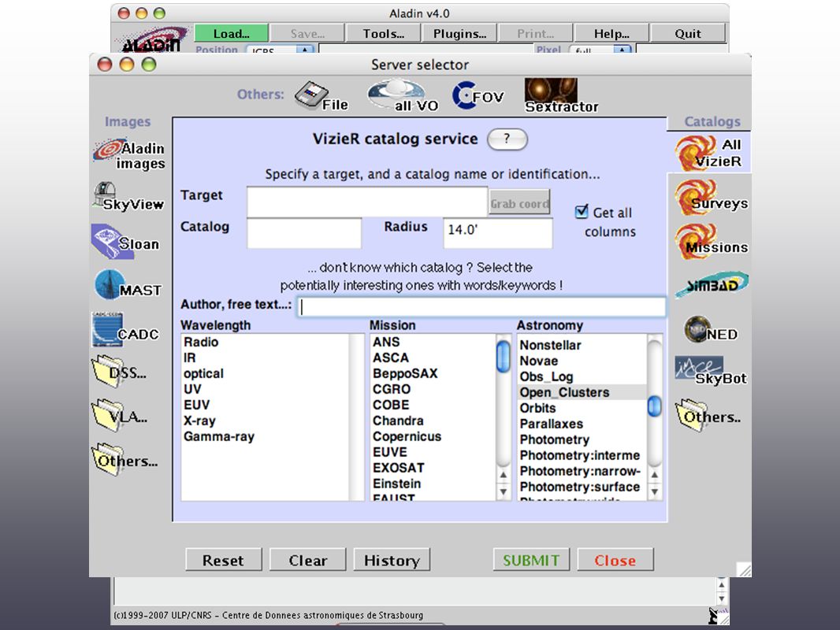Click the Reset button
Viewport: 840px width, 630px height.
[x=223, y=560]
